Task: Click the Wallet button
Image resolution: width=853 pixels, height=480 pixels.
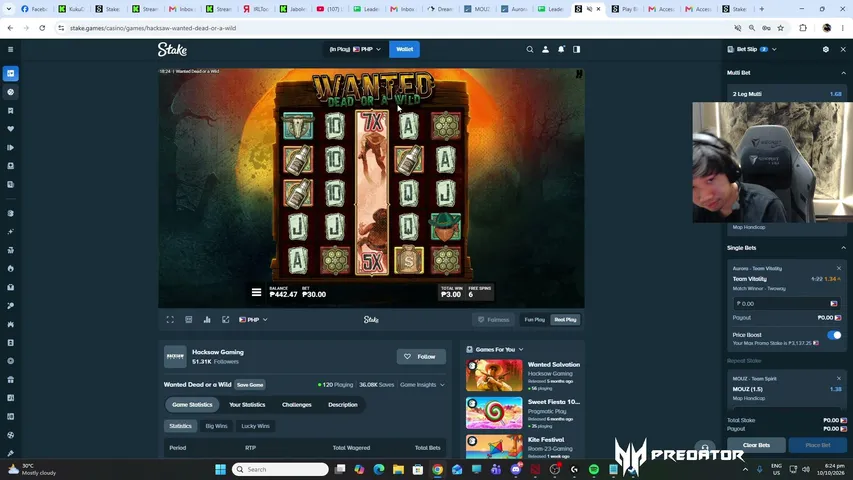Action: pyautogui.click(x=404, y=50)
